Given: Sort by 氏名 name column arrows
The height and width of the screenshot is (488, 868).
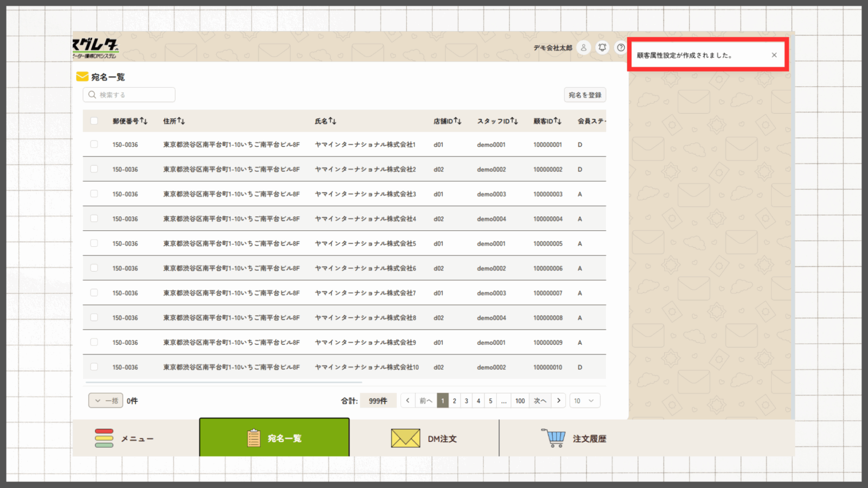Looking at the screenshot, I should (333, 121).
